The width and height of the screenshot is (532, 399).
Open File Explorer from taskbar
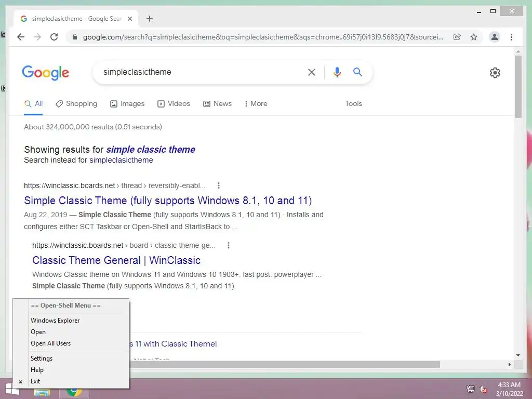pyautogui.click(x=42, y=393)
